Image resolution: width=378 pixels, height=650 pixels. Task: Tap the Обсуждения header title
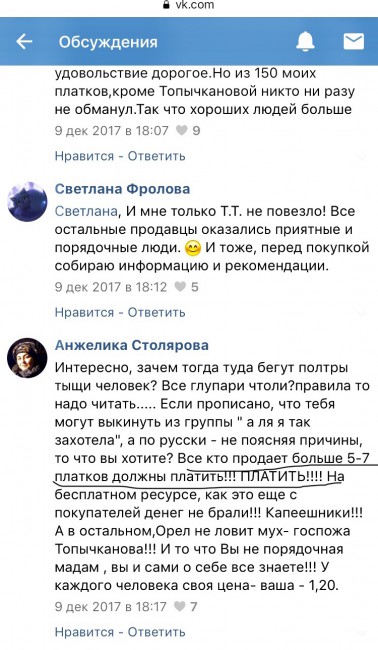pyautogui.click(x=108, y=42)
